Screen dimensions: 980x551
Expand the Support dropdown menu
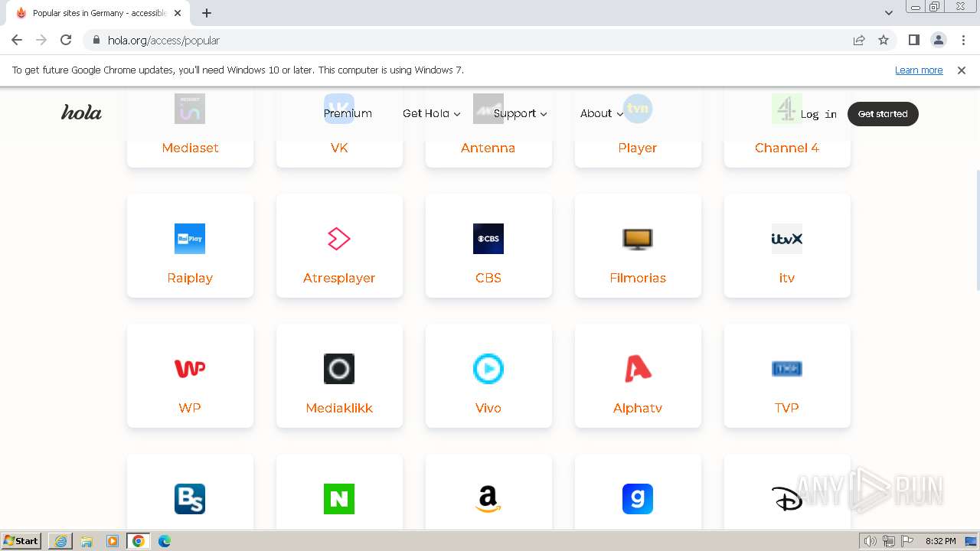521,113
